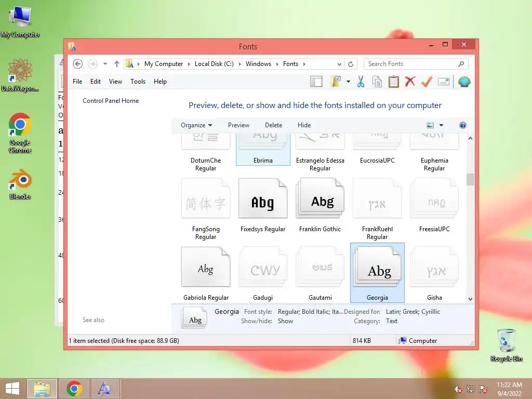
Task: Expand arrow after Fonts breadcrumb
Action: [x=304, y=64]
